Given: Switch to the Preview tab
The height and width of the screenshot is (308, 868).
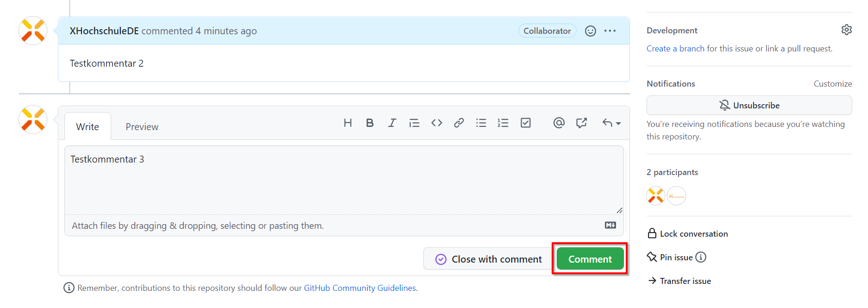Looking at the screenshot, I should (142, 126).
